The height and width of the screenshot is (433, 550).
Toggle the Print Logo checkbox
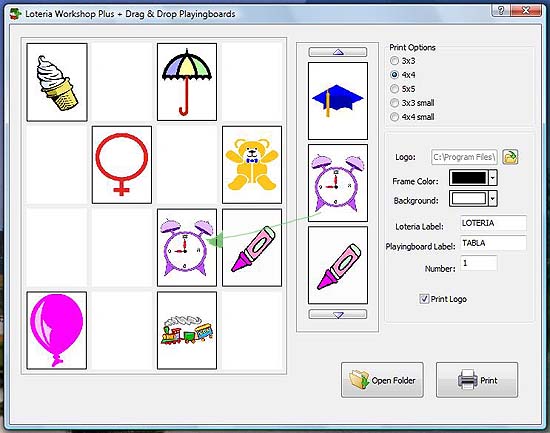click(x=424, y=299)
